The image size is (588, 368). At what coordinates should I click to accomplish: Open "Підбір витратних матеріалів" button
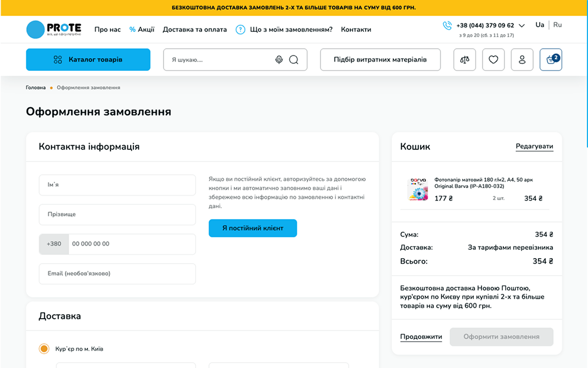tap(380, 60)
